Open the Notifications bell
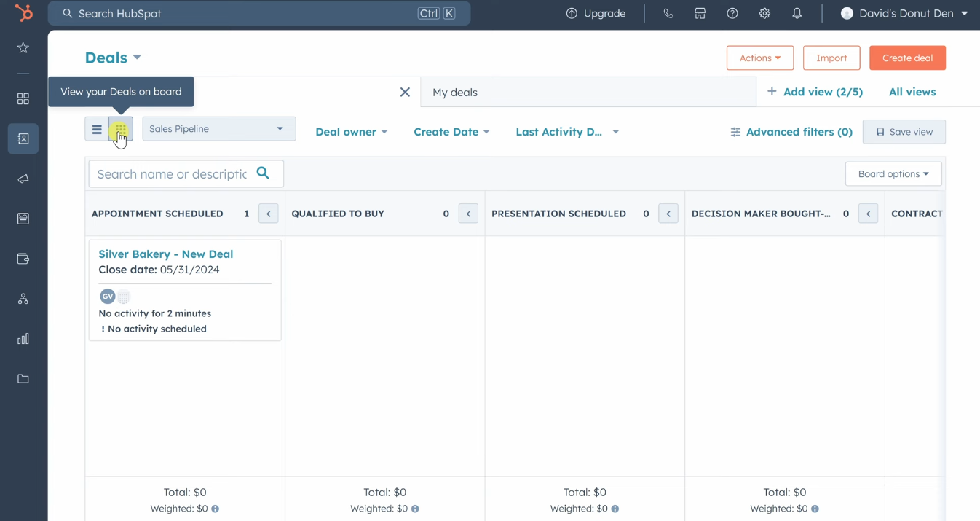Screen dimensions: 980x521 pyautogui.click(x=797, y=13)
